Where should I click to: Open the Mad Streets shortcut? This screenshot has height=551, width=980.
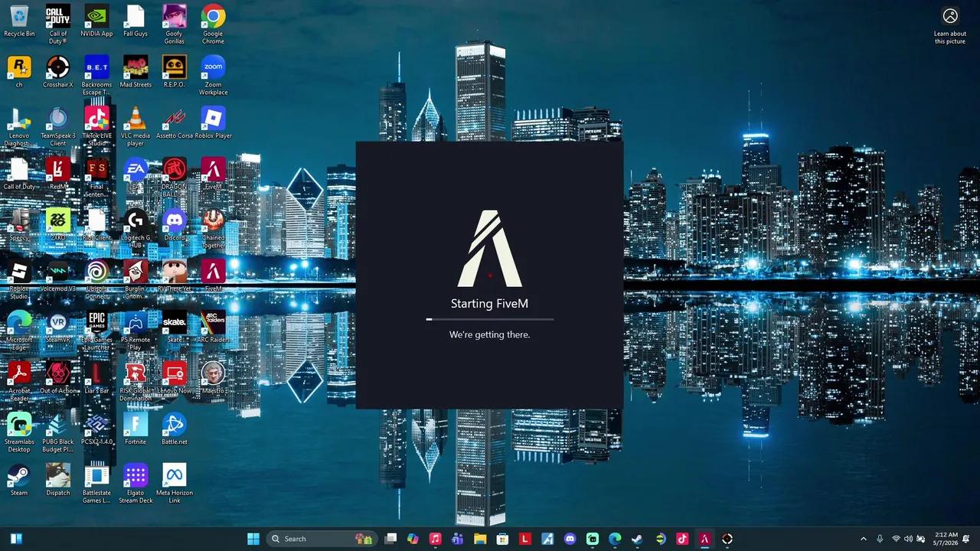(136, 72)
